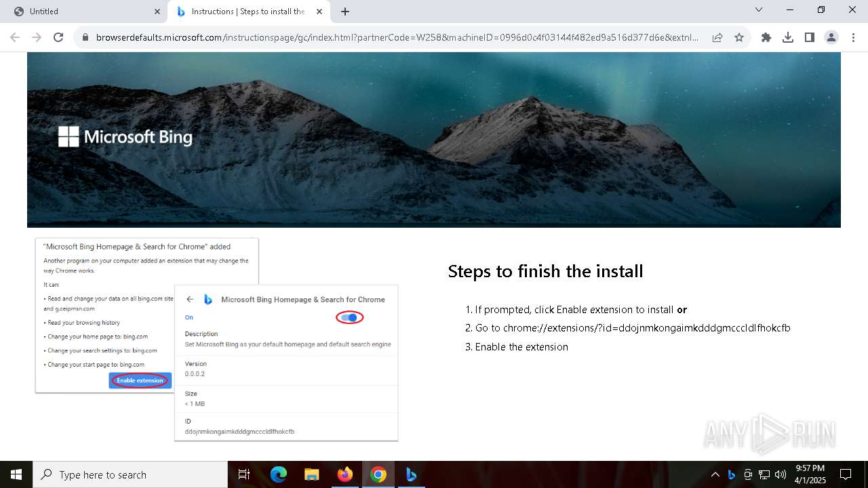Screen dimensions: 868x488
Task: Expand the tab search dropdown
Action: 759,9
